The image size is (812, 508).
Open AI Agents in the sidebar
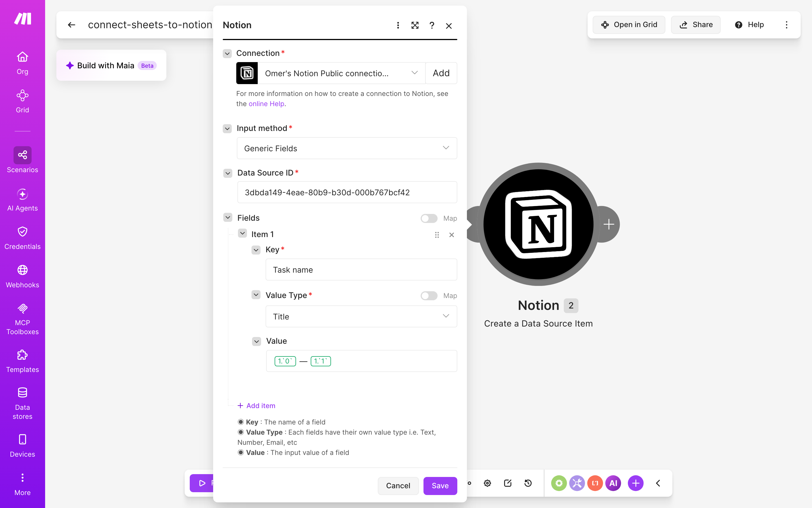[x=23, y=200]
